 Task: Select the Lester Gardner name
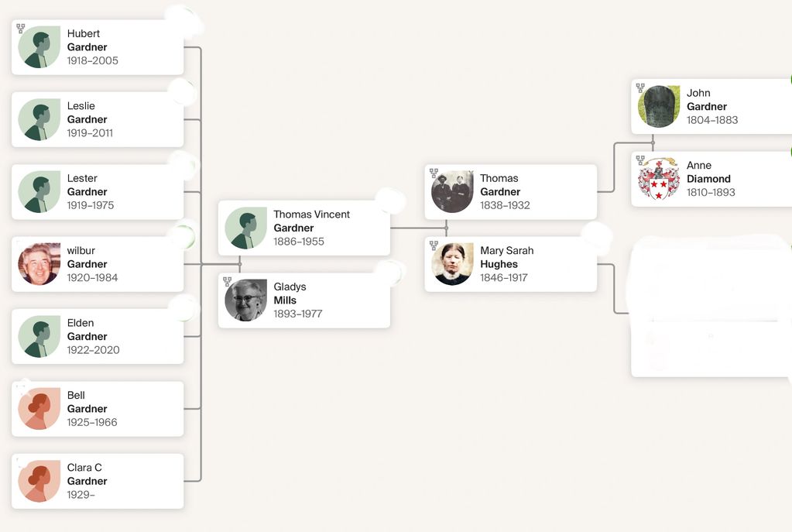click(87, 185)
